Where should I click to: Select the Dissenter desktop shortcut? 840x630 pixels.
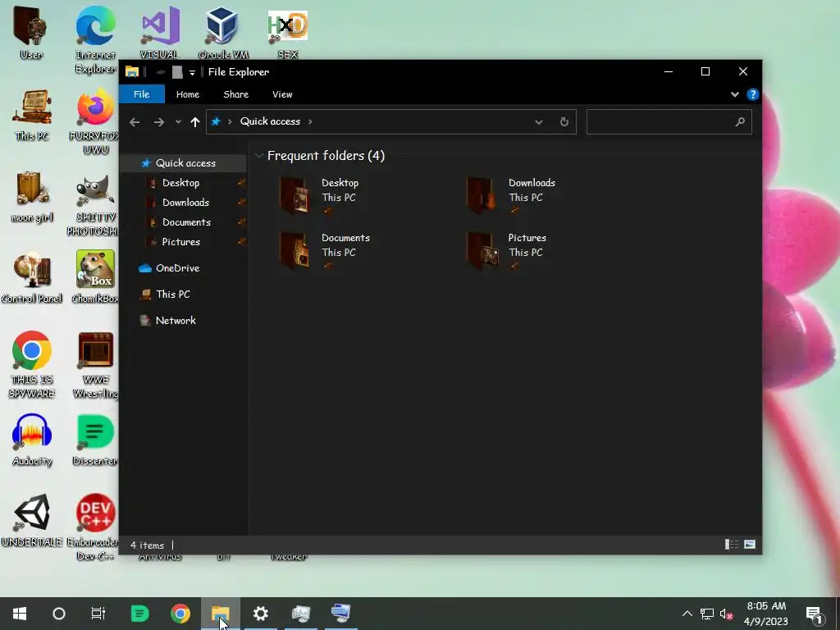[x=95, y=440]
